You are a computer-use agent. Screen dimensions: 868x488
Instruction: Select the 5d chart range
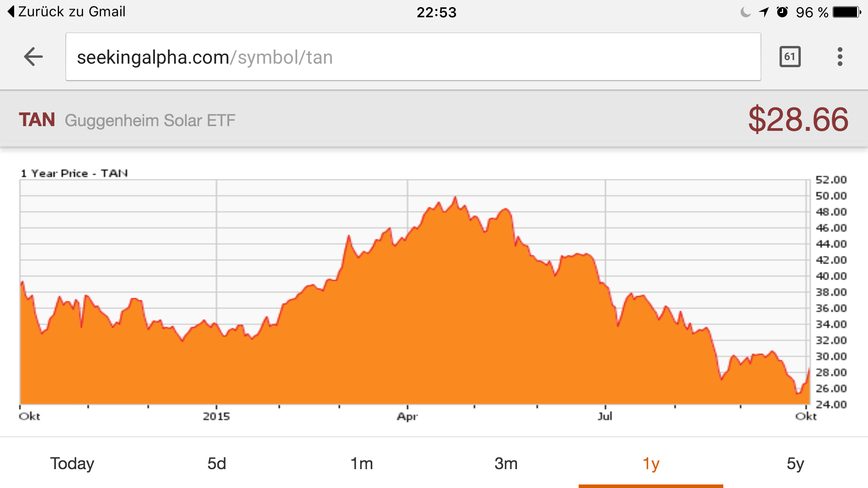[x=217, y=464]
